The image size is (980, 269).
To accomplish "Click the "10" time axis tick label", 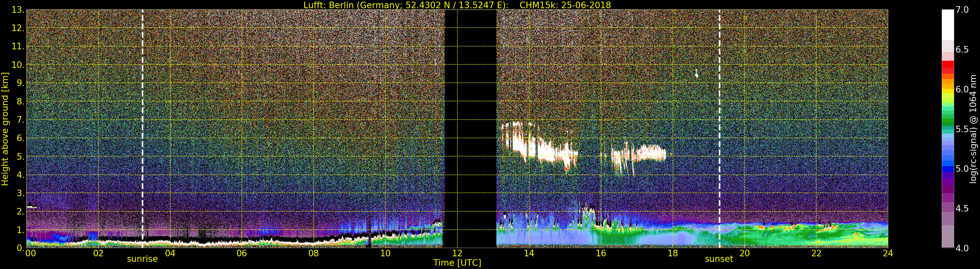I will (x=385, y=253).
